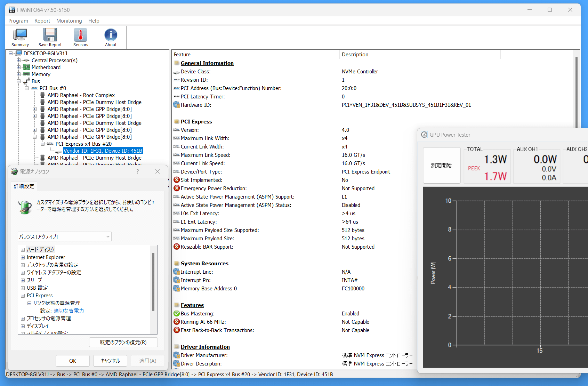588x386 pixels.
Task: Select the 詳細設定 tab
Action: [x=24, y=186]
